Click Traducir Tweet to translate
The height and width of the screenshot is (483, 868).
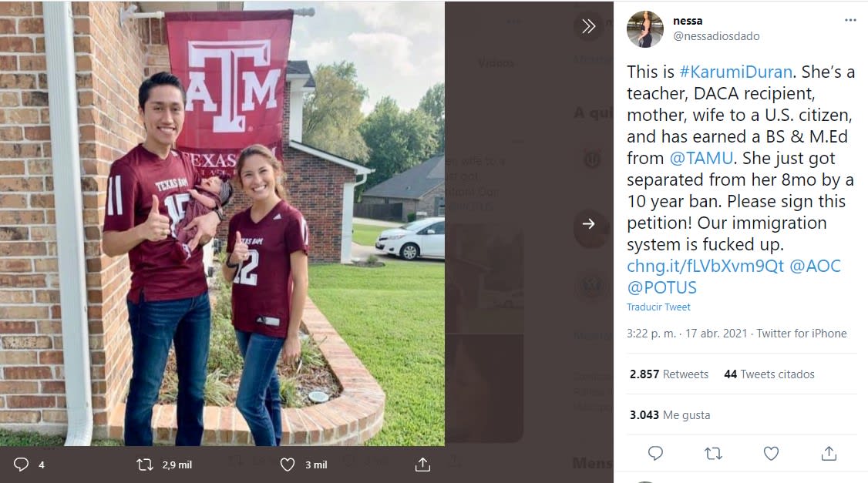[658, 307]
